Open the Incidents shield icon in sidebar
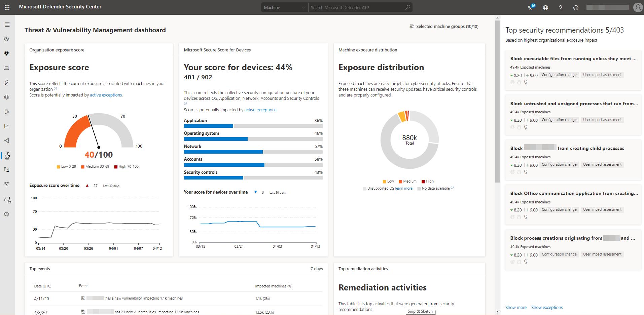The height and width of the screenshot is (315, 644). [6, 53]
